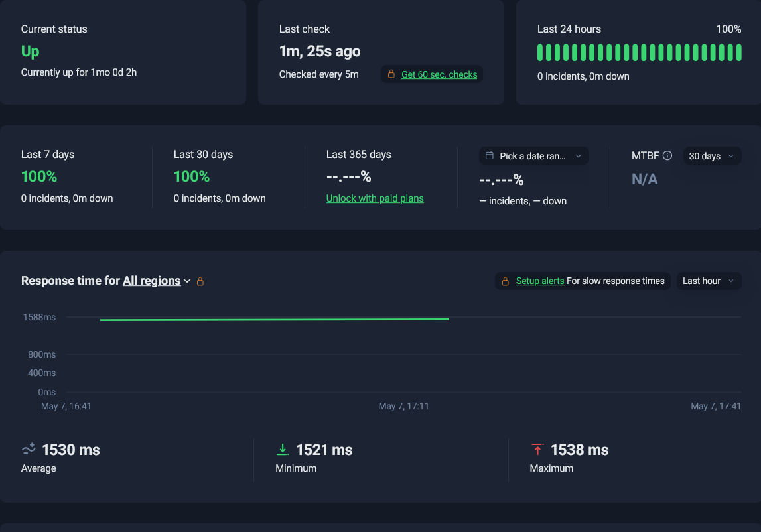Open the Setup alerts link
The image size is (761, 532).
[x=539, y=281]
